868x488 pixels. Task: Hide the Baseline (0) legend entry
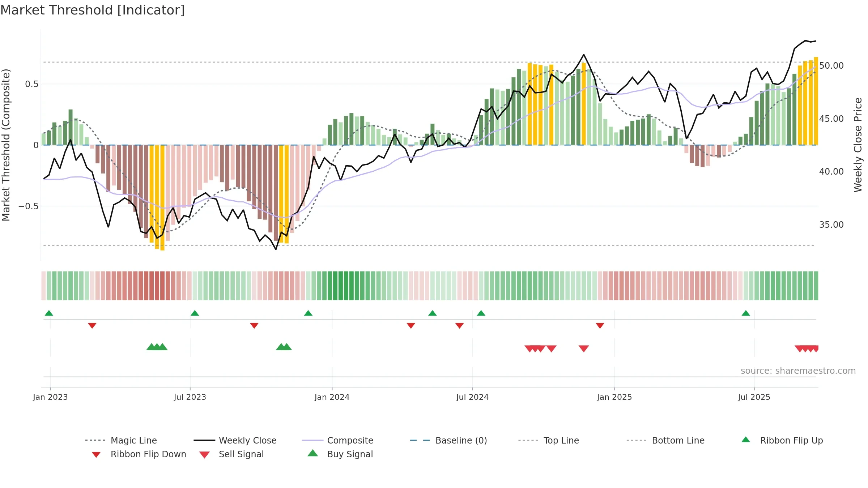(448, 440)
